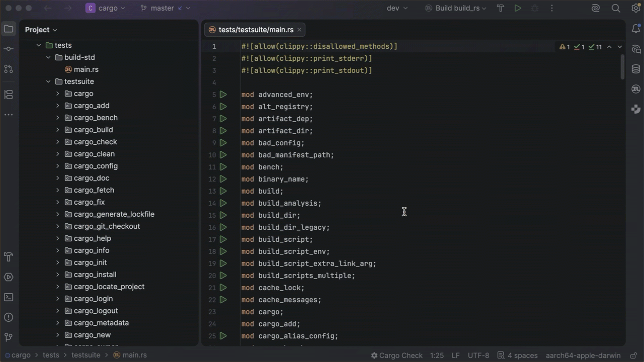644x362 pixels.
Task: Open the Cargo tool window in right sidebar
Action: pyautogui.click(x=636, y=89)
